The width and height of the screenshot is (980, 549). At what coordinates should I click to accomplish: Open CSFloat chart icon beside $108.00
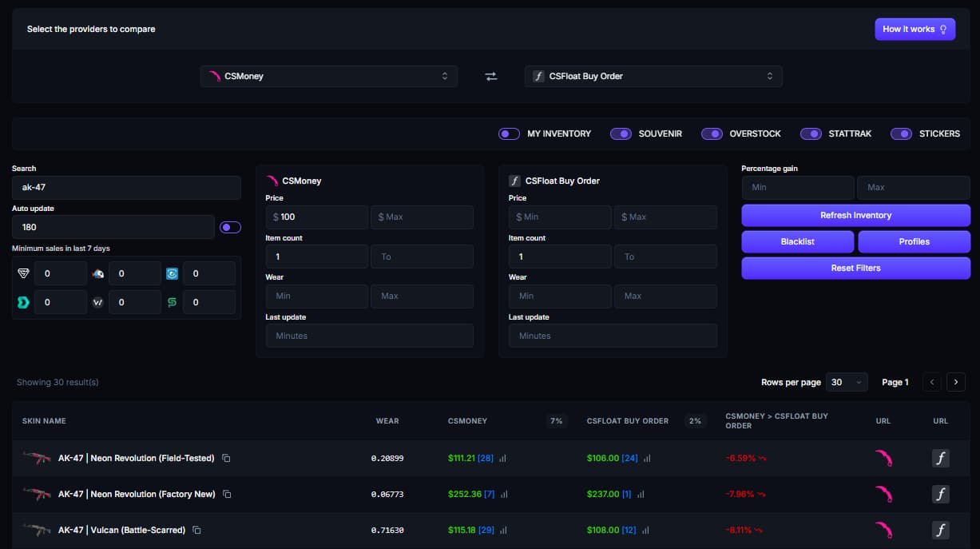[645, 531]
